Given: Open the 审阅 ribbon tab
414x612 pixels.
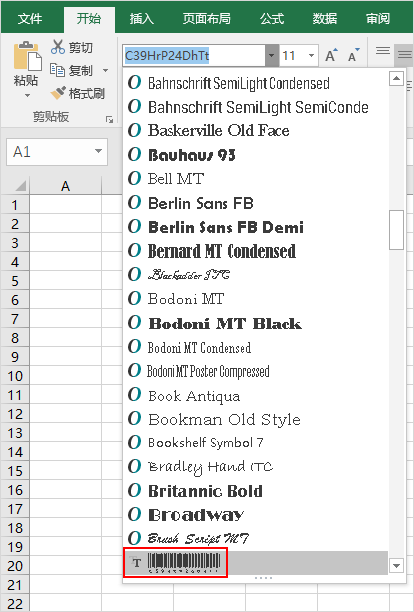Looking at the screenshot, I should (378, 18).
